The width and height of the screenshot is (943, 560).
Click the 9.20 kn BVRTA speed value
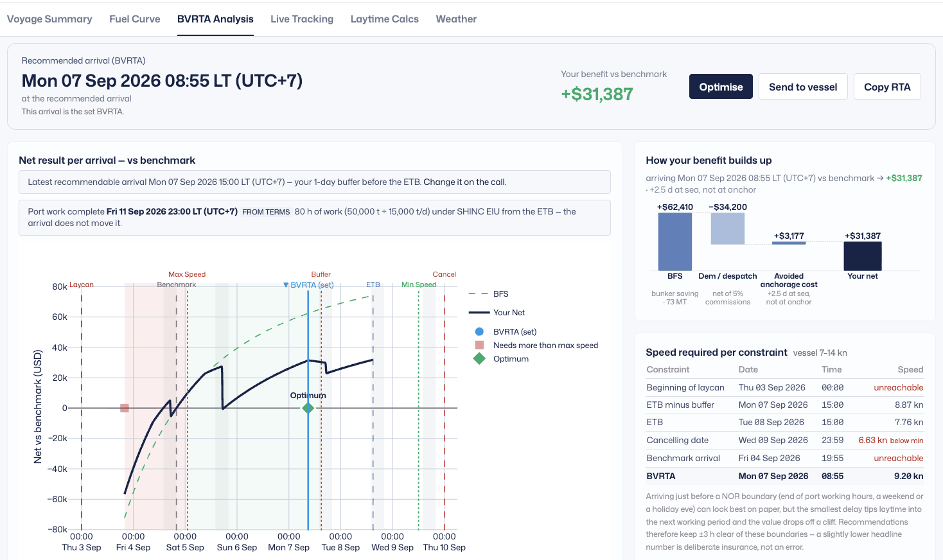[908, 476]
